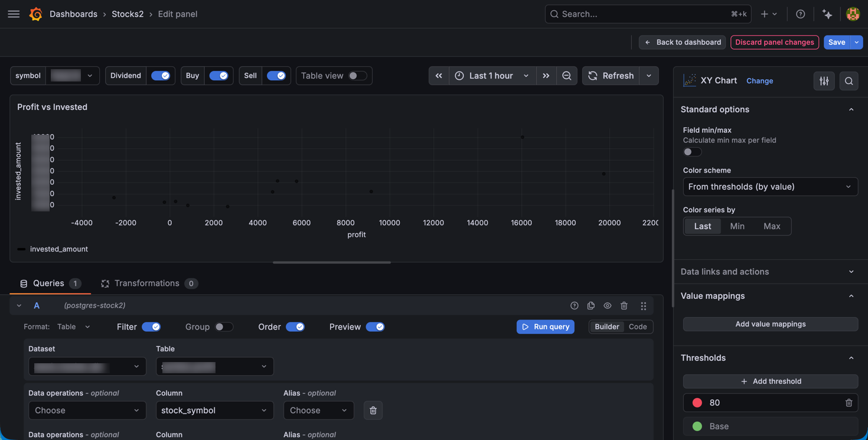Click the Run query button
868x440 pixels.
[x=545, y=327]
